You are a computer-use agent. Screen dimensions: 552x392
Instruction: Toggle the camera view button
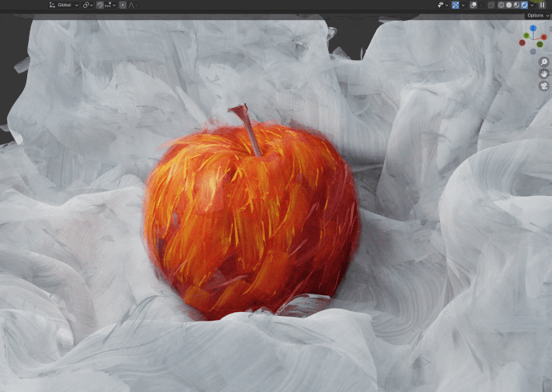pos(544,86)
